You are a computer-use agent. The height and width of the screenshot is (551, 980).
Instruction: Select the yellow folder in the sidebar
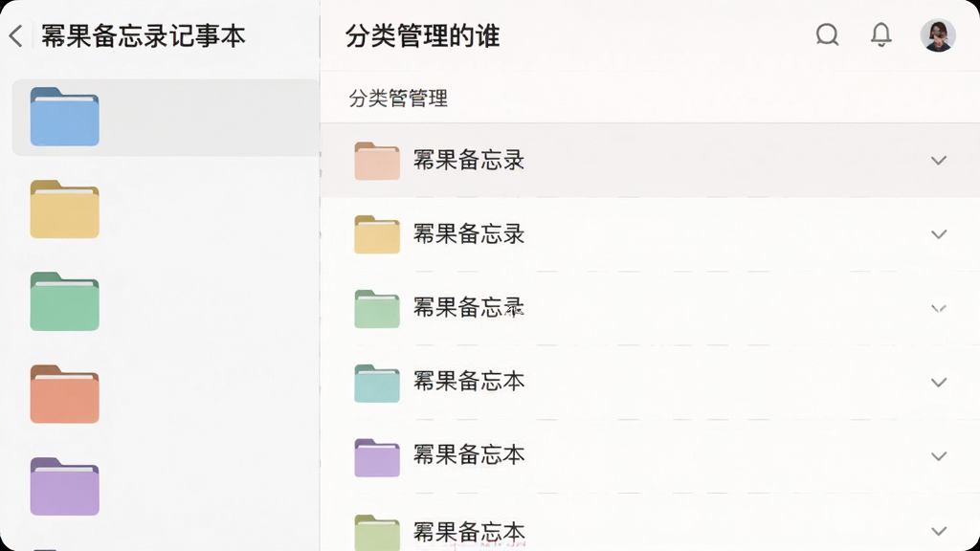64,209
